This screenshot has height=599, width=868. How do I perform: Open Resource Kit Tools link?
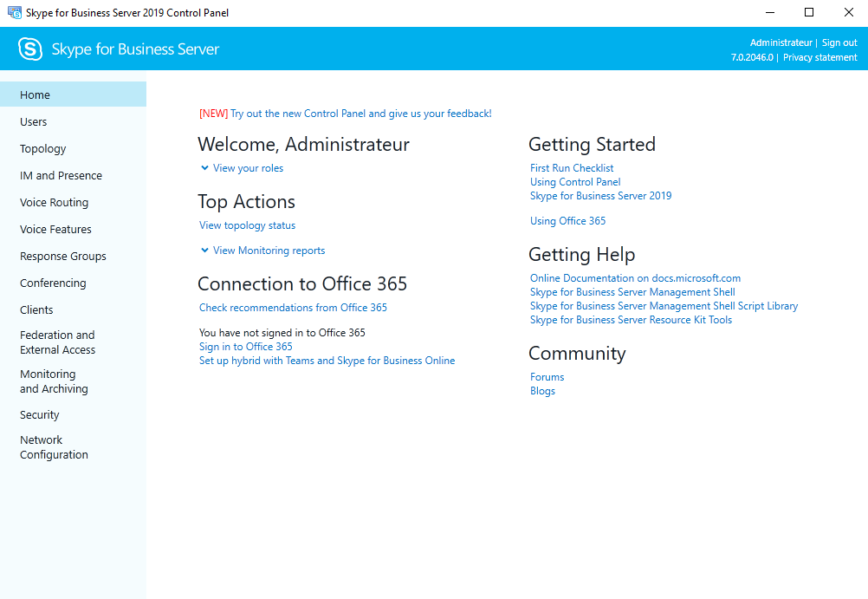coord(631,320)
